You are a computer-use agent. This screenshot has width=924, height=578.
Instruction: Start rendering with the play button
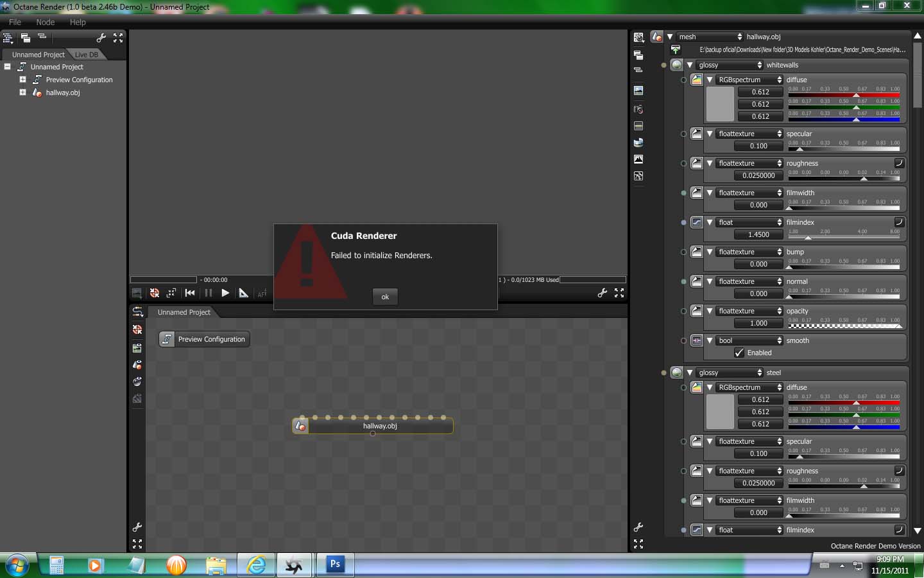click(x=225, y=293)
